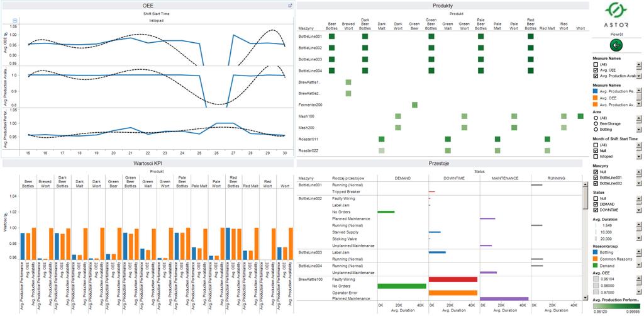Image resolution: width=644 pixels, height=316 pixels.
Task: Click the ASTOR logo
Action: tap(616, 16)
